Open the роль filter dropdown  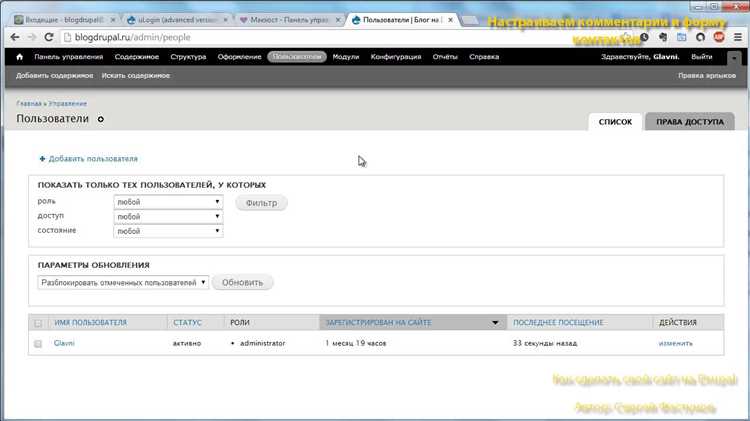point(168,202)
